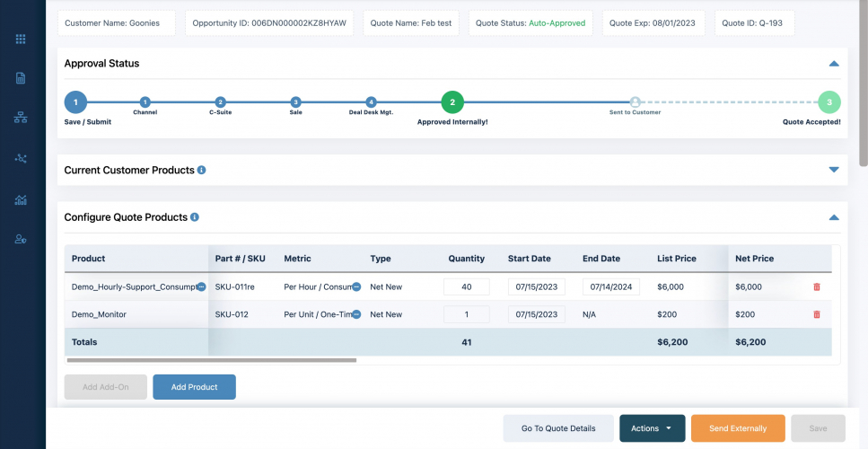Delete the Demo_Hourly-Support row with trash icon
Screen dimensions: 868x449
click(817, 286)
